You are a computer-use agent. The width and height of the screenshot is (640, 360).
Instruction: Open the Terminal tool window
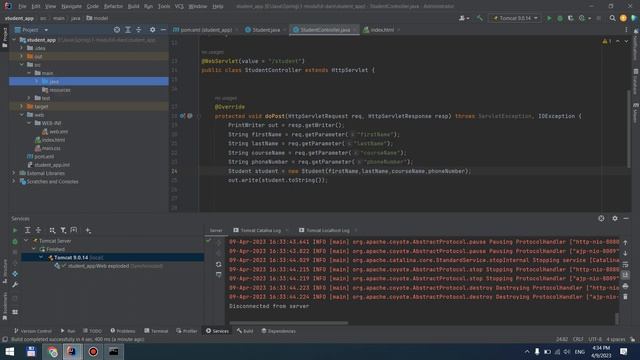pyautogui.click(x=156, y=331)
